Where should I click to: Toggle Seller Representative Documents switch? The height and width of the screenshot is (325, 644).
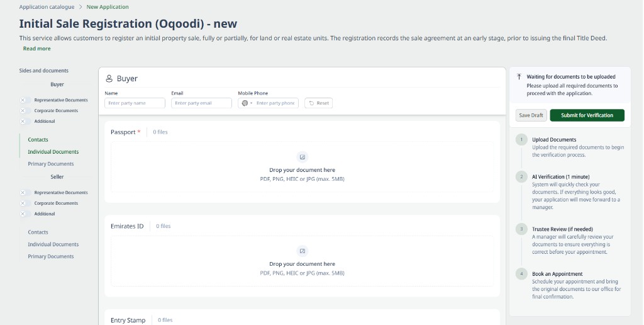point(25,193)
